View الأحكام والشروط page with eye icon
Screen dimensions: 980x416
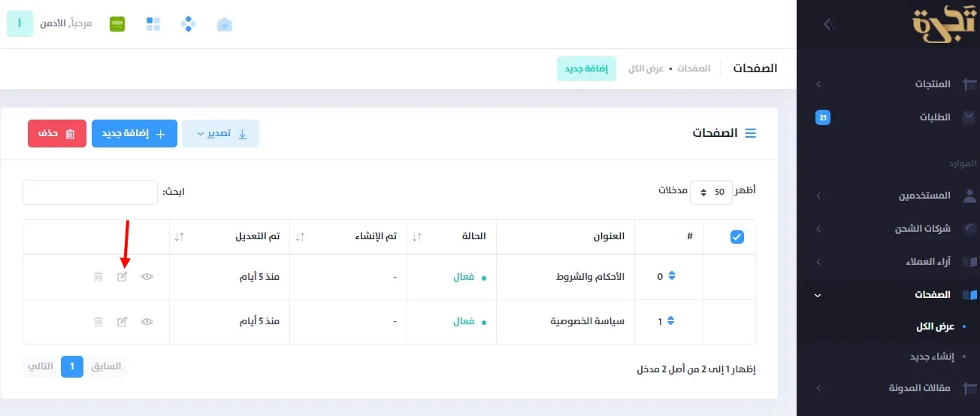[x=147, y=277]
